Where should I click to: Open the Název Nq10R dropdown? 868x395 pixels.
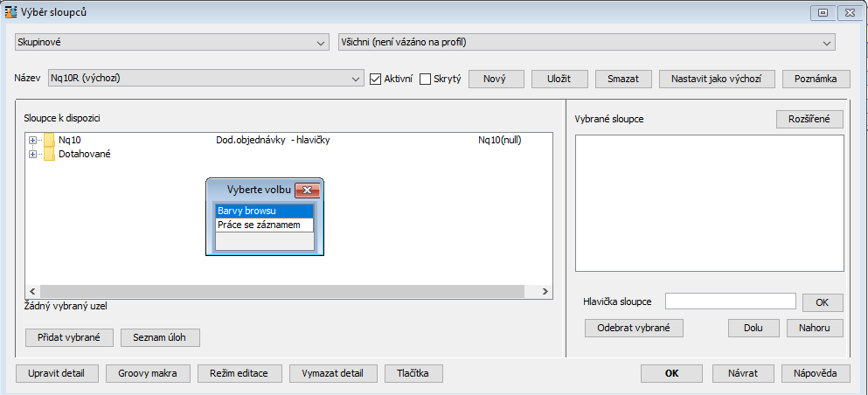tap(356, 79)
